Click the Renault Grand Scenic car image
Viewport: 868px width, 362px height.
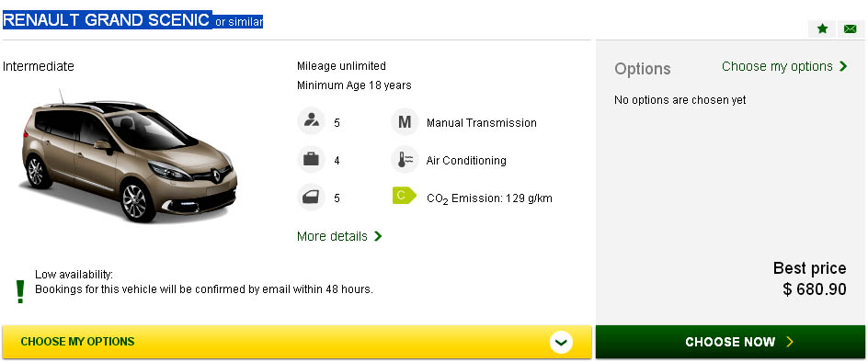(x=129, y=155)
